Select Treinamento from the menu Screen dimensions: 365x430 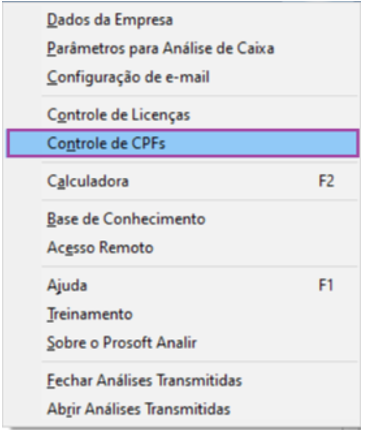pyautogui.click(x=183, y=314)
